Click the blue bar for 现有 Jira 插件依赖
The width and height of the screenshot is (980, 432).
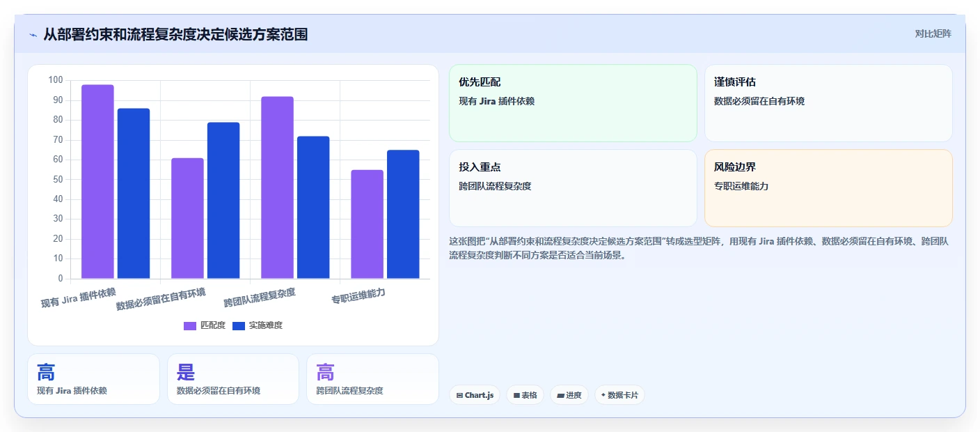(134, 194)
